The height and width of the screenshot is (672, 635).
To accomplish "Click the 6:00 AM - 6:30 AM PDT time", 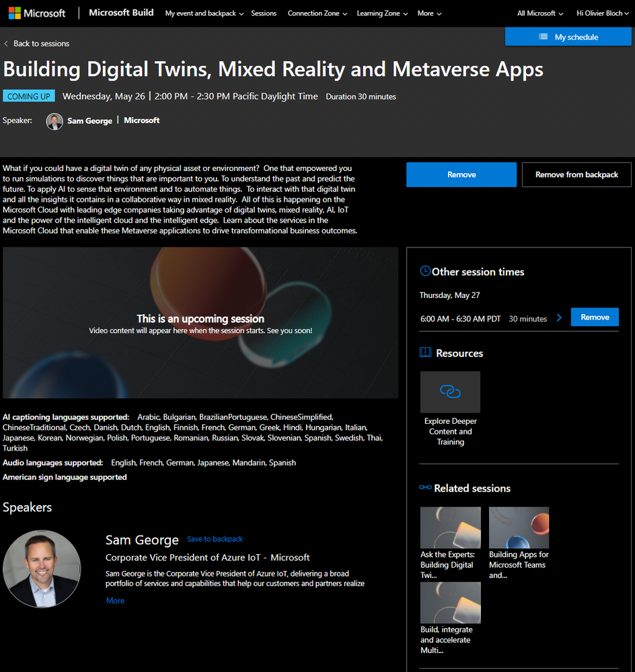I will (460, 319).
